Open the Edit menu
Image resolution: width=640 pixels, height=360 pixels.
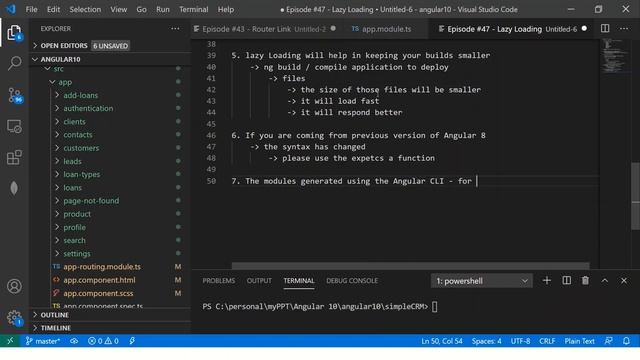click(x=53, y=9)
